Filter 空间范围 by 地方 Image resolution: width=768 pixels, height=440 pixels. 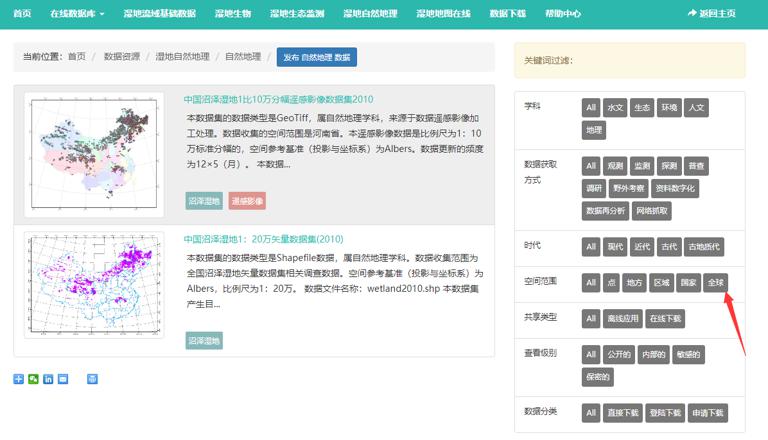point(634,283)
